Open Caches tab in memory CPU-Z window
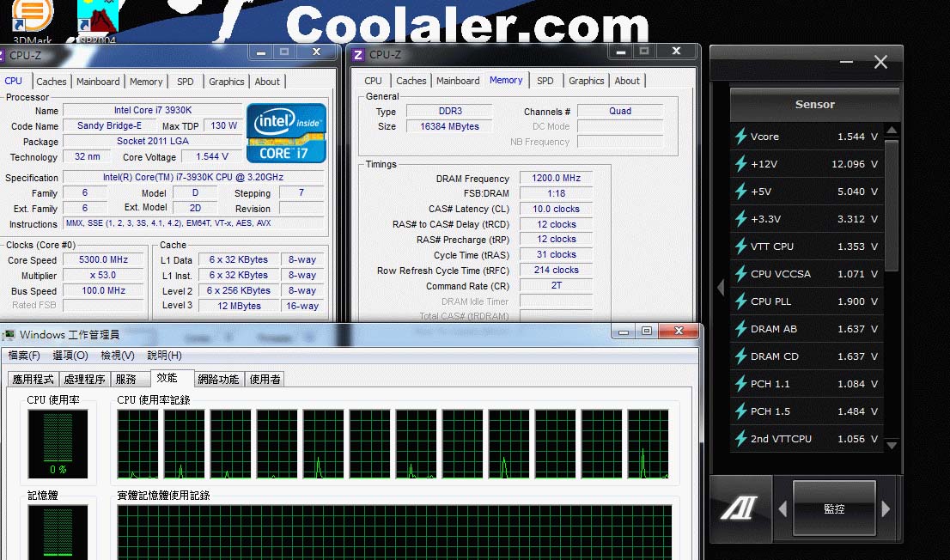This screenshot has height=560, width=950. coord(411,81)
